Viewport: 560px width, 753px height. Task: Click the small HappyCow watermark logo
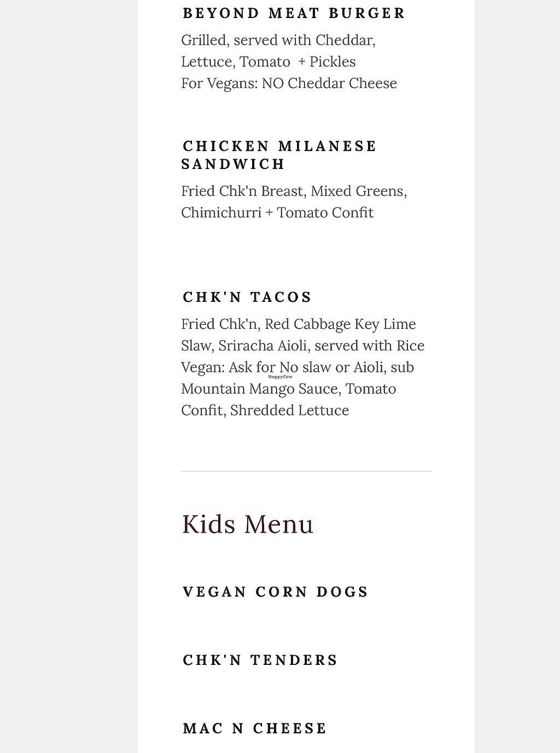(x=280, y=377)
